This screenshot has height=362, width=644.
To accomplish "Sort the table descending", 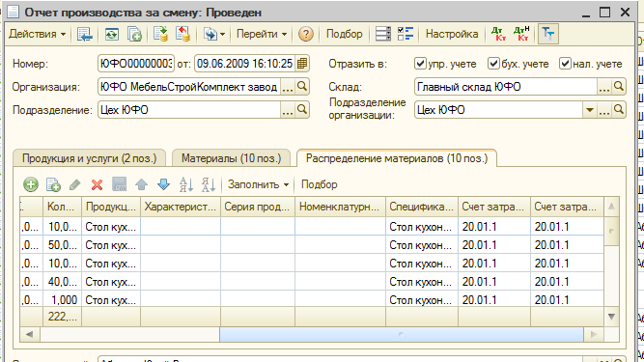I will click(x=209, y=184).
